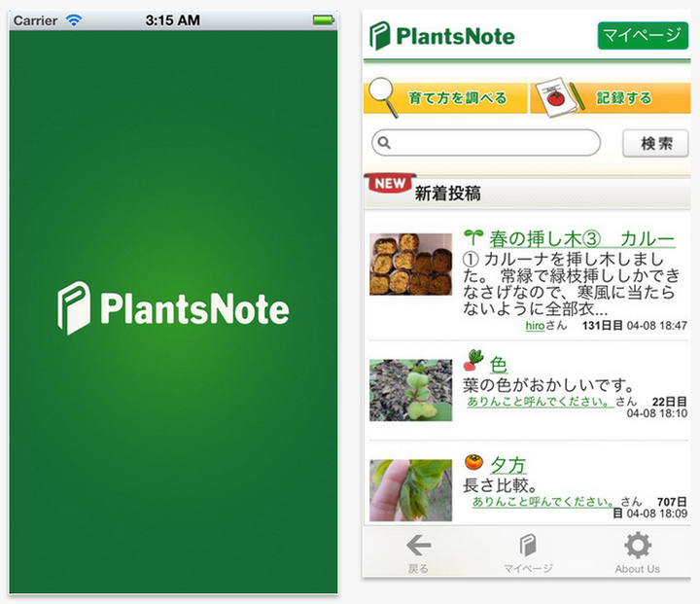Select the 131日目 04-08 18:47 timestamp
Screen dimensions: 700x604
click(x=634, y=325)
